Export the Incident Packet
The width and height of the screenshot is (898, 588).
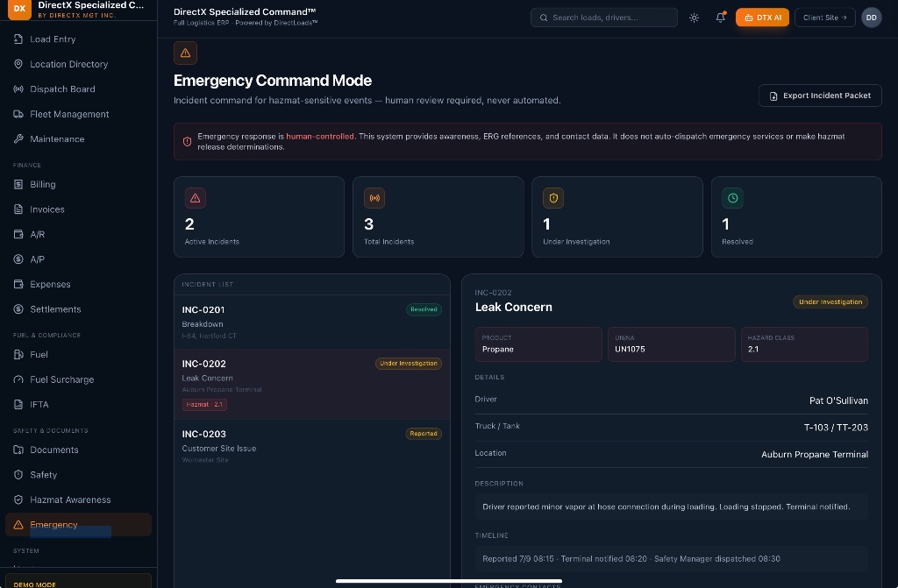pos(820,96)
